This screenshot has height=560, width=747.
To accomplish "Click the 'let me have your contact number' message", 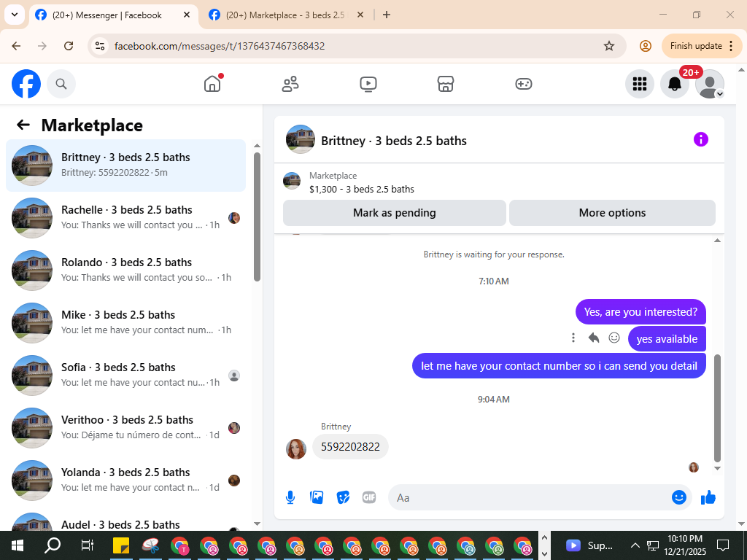I will [559, 366].
